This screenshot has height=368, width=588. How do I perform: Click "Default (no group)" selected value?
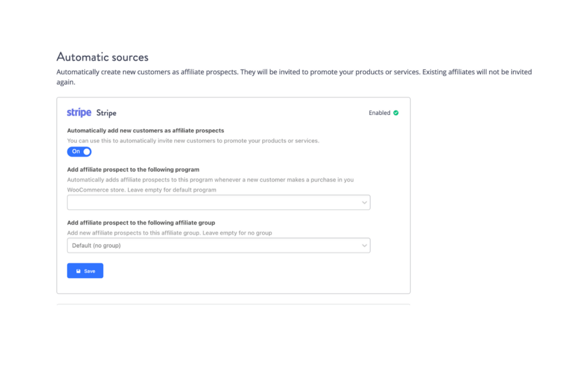coord(96,245)
